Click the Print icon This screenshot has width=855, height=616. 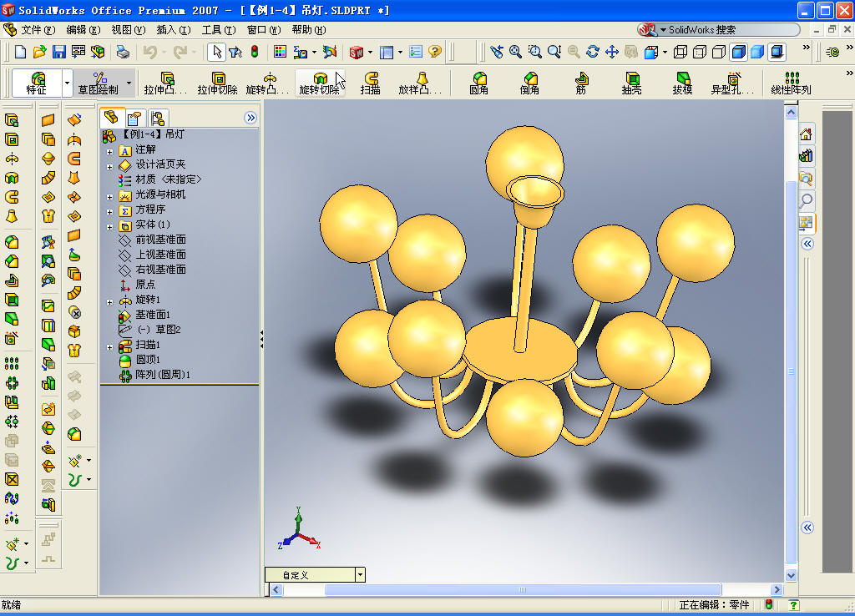click(124, 52)
